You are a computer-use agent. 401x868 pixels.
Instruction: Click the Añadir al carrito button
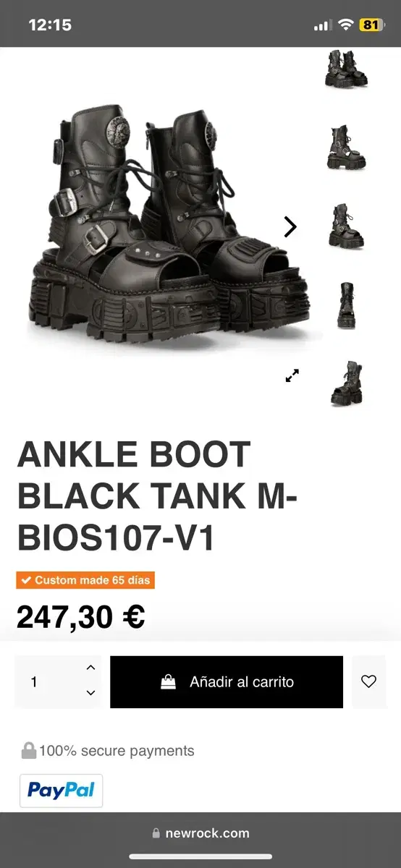pyautogui.click(x=227, y=681)
